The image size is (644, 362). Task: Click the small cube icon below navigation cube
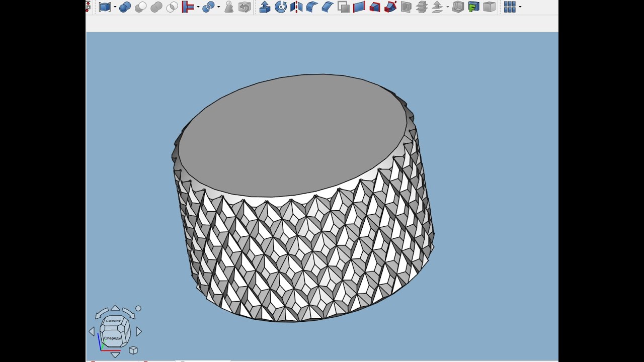pos(133,350)
